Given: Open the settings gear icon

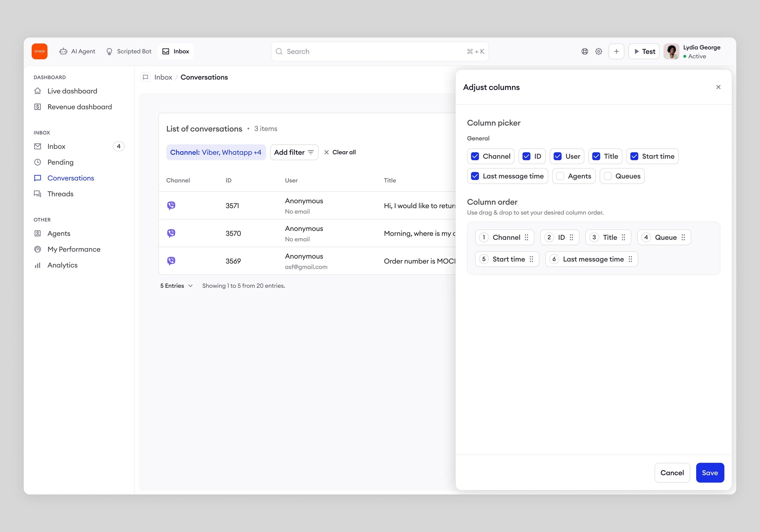Looking at the screenshot, I should coord(599,51).
